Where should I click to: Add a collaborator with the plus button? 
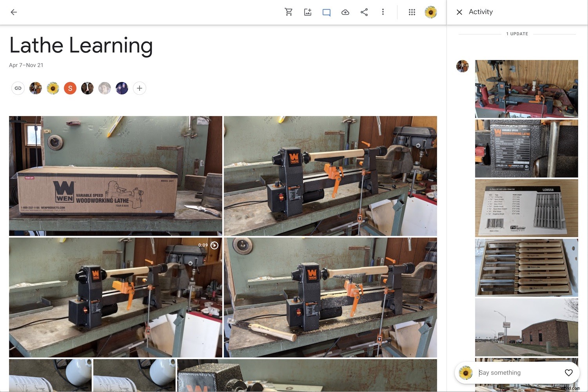click(140, 88)
